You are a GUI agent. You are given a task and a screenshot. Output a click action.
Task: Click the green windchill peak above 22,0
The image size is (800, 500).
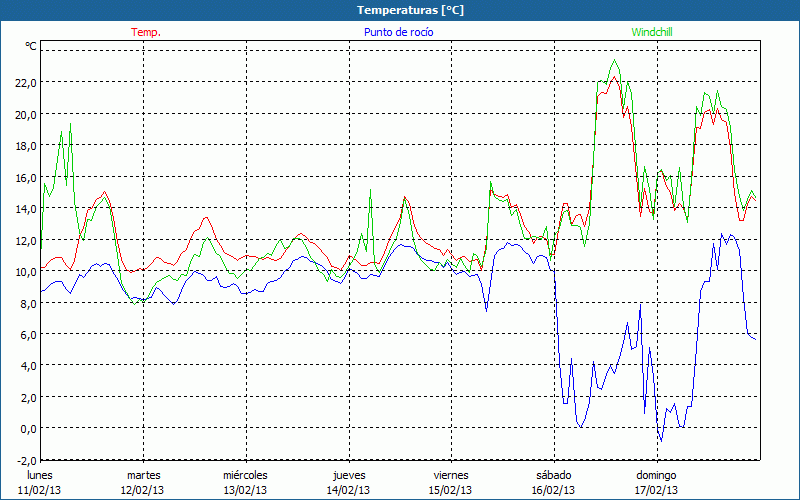click(614, 61)
